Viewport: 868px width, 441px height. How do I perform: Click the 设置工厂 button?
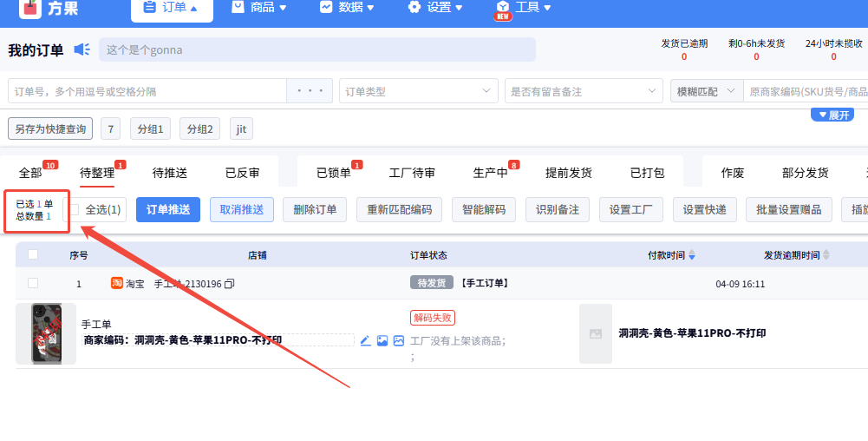631,209
